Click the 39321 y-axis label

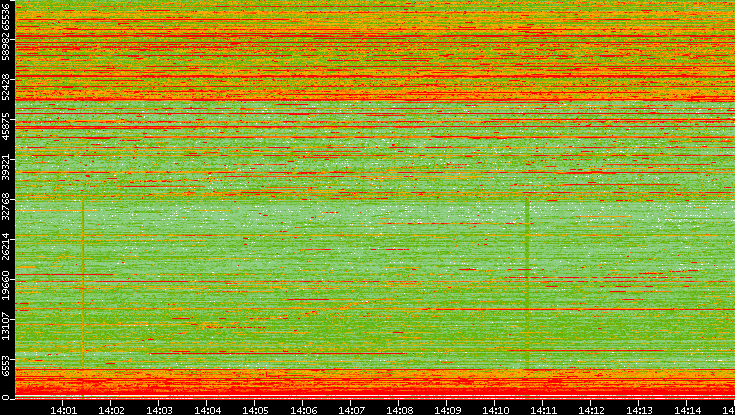[6, 166]
